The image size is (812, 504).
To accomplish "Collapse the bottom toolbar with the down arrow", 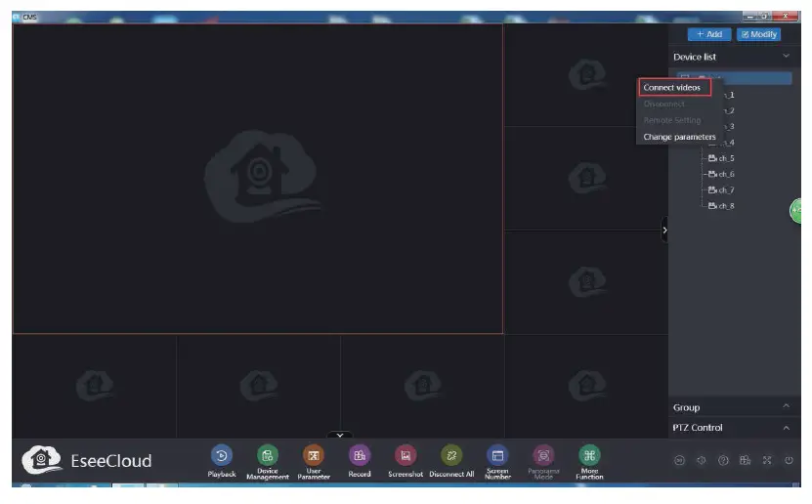I will 340,436.
